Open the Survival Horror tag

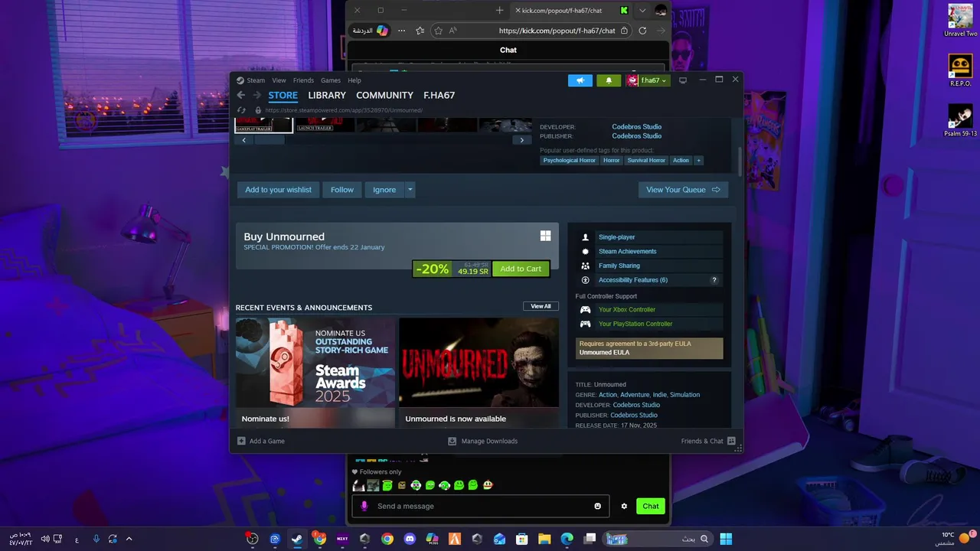pos(646,161)
